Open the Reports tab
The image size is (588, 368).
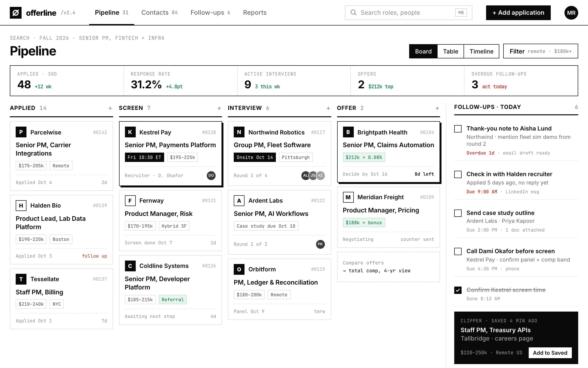coord(255,13)
